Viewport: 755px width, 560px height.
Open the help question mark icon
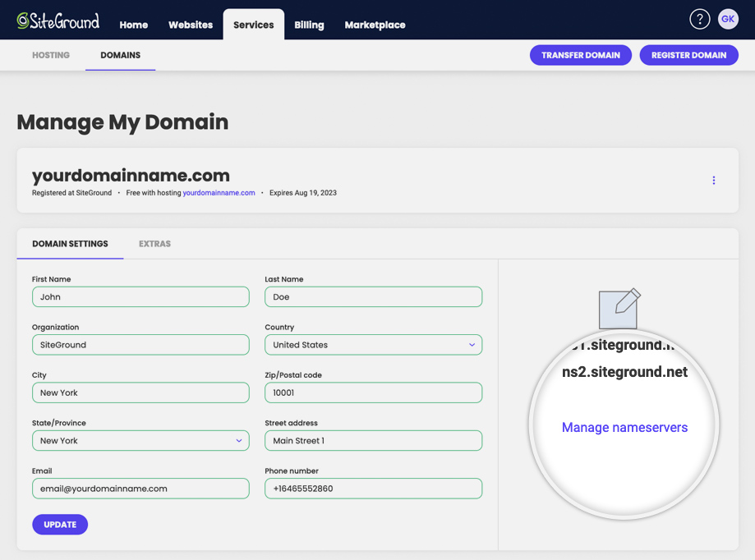(x=700, y=19)
